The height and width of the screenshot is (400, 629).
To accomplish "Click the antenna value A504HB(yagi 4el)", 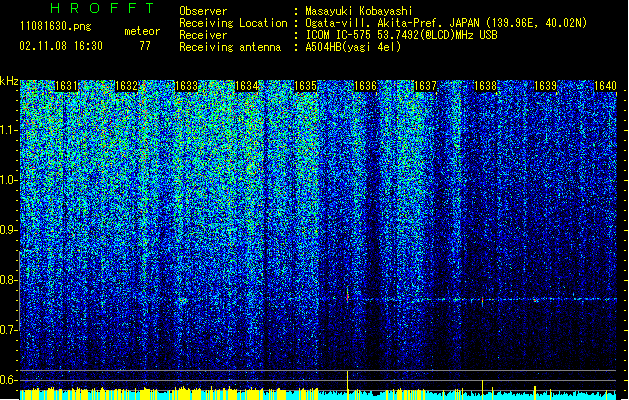I will tap(353, 47).
